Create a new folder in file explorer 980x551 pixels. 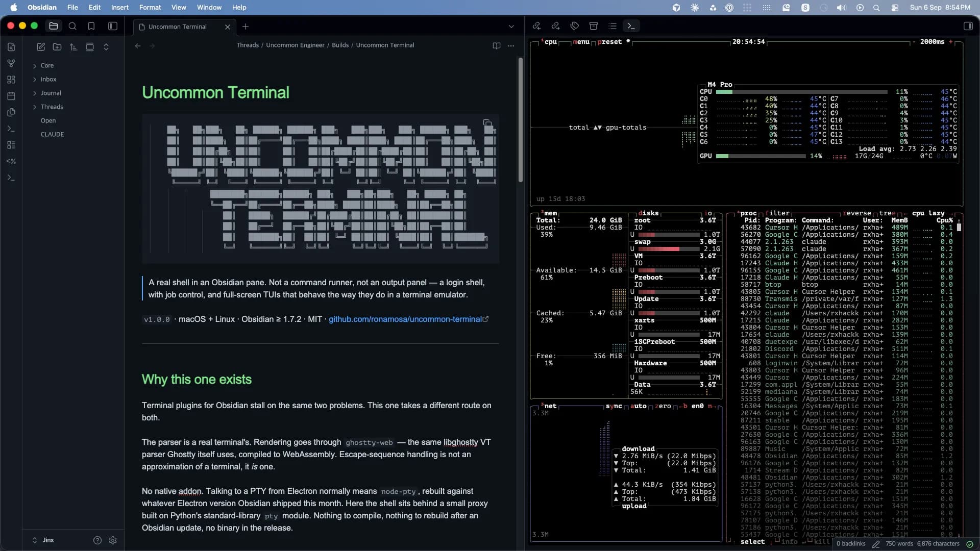[x=57, y=47]
